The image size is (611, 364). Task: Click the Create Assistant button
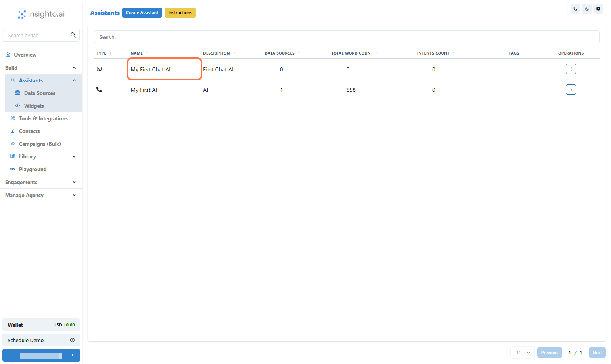(x=142, y=13)
